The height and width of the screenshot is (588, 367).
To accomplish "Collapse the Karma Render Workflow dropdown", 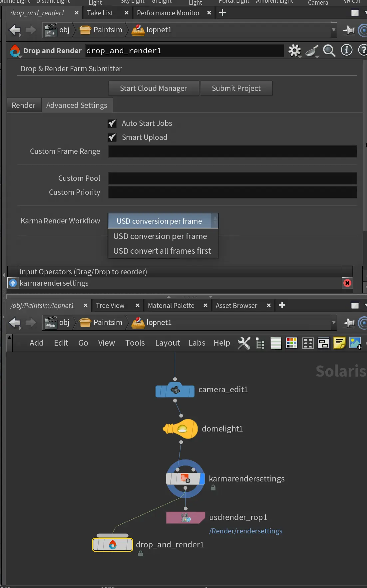I will pyautogui.click(x=163, y=221).
